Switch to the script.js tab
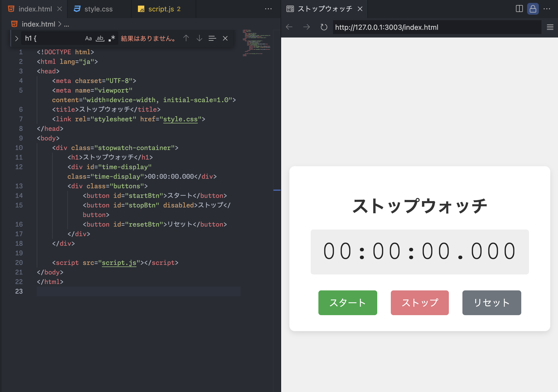Screen dimensions: 558x392 coord(161,9)
